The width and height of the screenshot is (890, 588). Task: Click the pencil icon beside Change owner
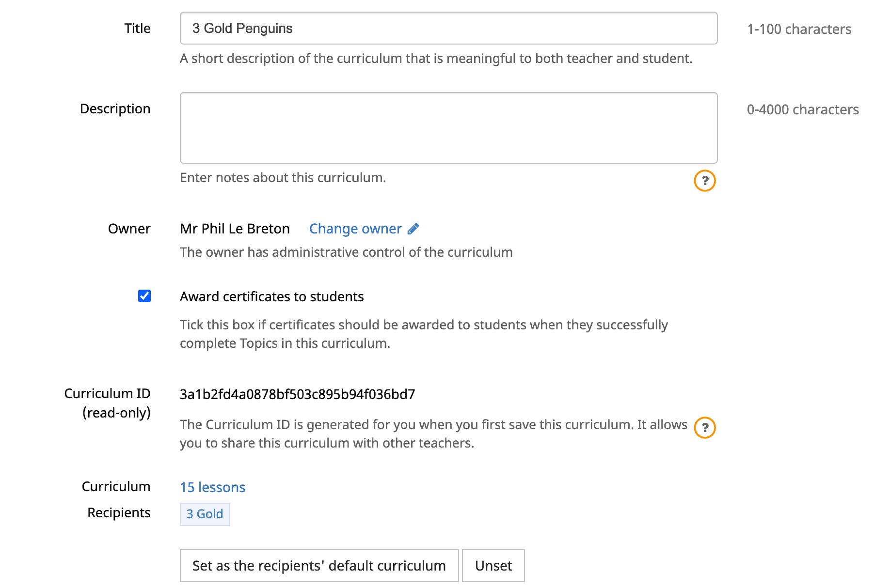(x=413, y=229)
